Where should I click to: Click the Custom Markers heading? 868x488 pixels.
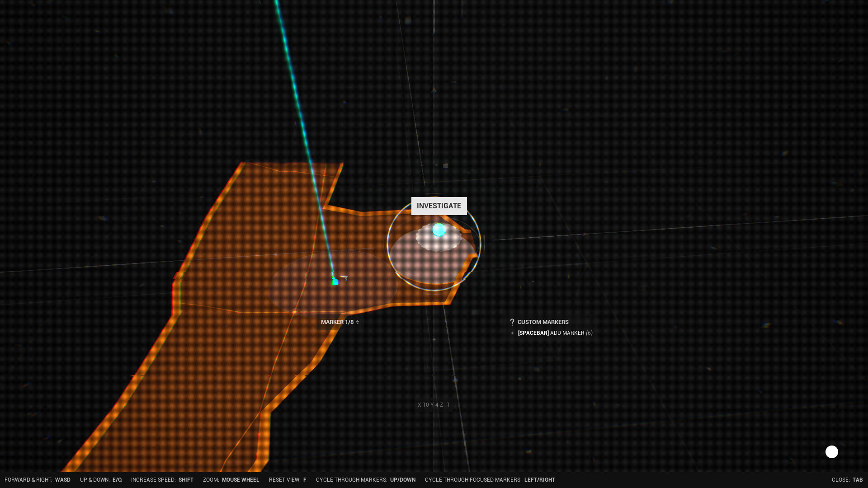pyautogui.click(x=542, y=322)
